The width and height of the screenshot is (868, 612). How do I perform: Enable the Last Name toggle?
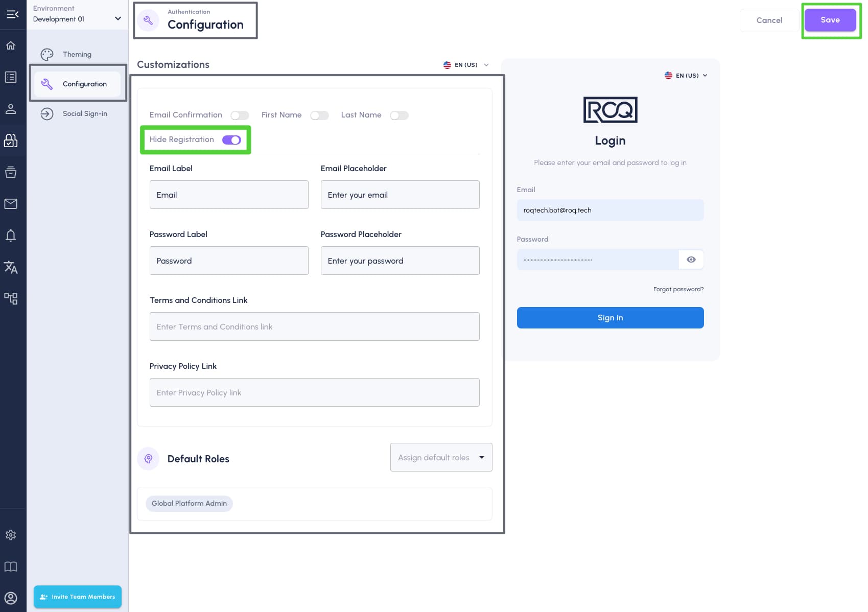coord(399,115)
